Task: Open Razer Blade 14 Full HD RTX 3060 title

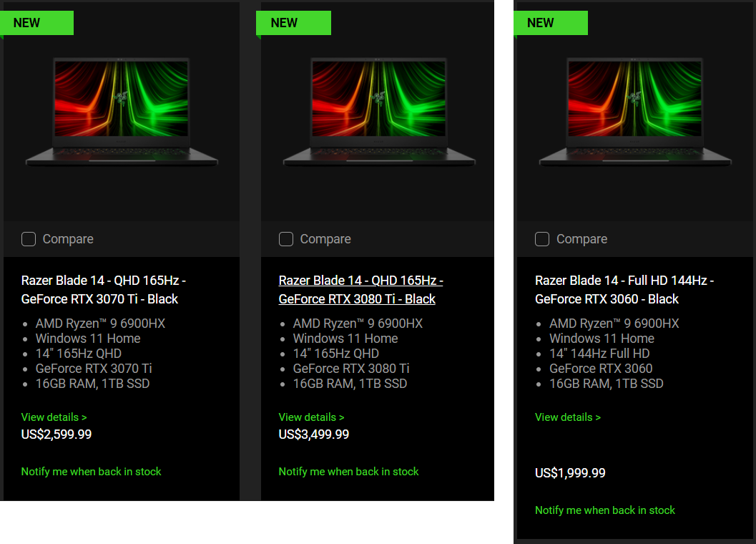Action: coord(624,290)
